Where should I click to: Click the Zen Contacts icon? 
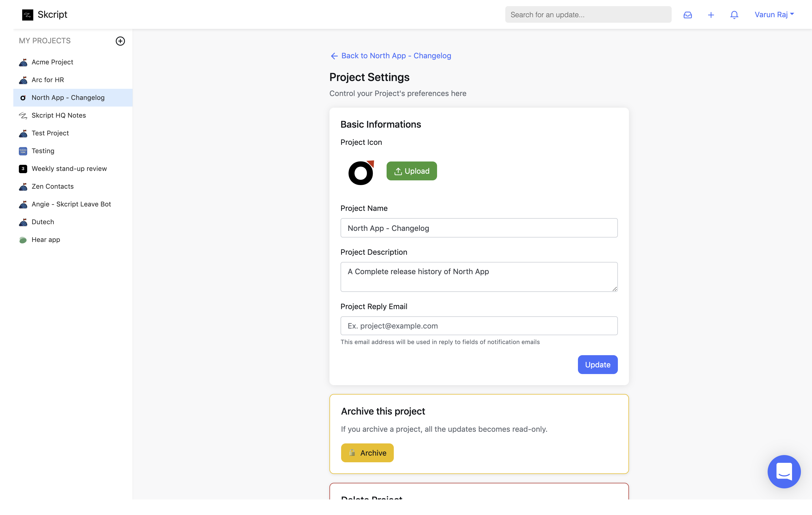[23, 187]
